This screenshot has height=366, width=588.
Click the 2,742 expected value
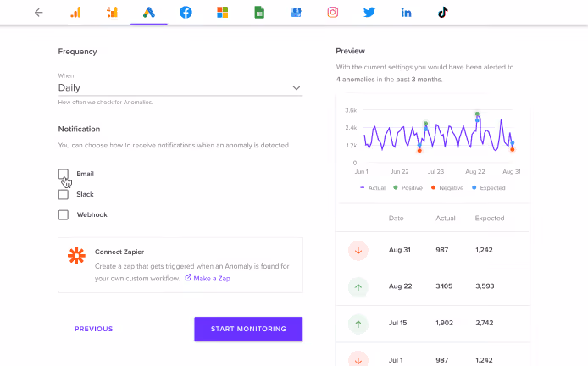tap(485, 323)
